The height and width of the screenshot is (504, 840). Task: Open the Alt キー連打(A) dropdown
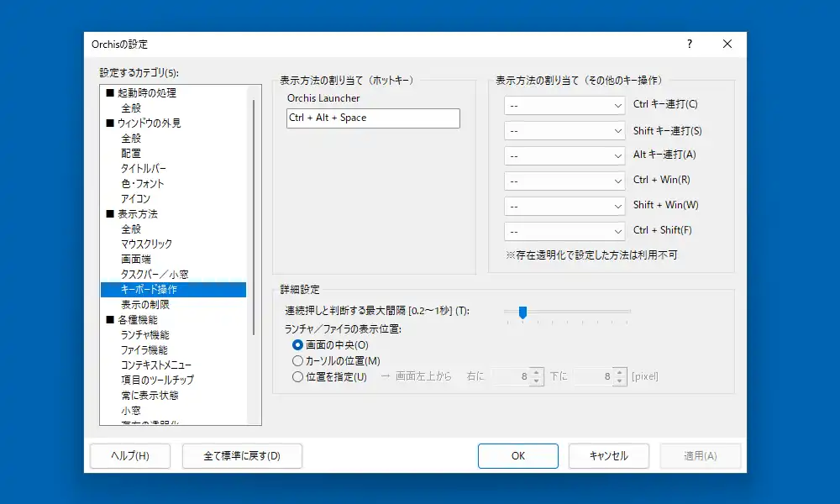[x=564, y=156]
